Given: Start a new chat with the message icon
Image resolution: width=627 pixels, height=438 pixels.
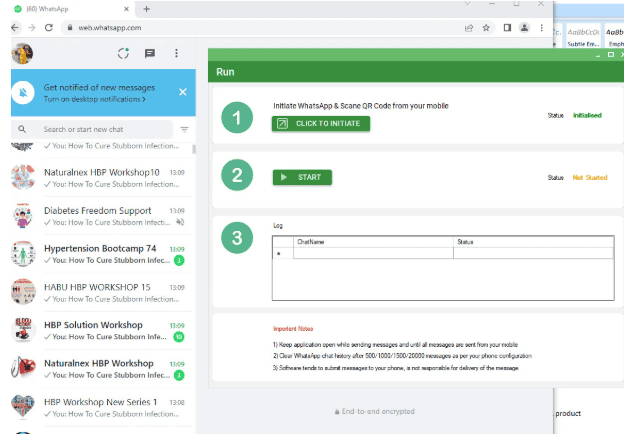Looking at the screenshot, I should coord(150,53).
